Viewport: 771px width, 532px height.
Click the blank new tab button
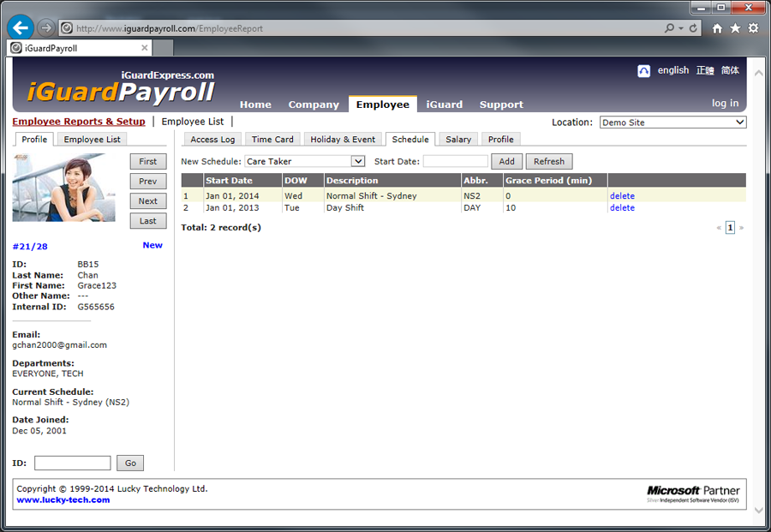pos(164,48)
